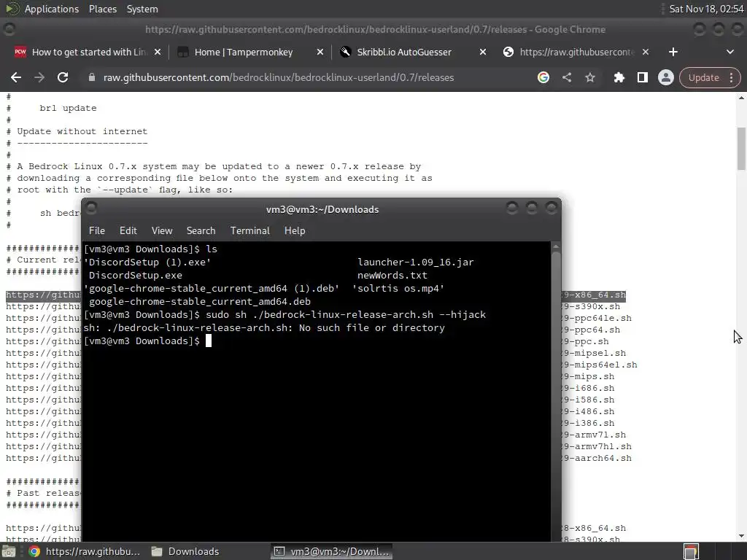Click the Google icon in the address bar

coord(543,77)
